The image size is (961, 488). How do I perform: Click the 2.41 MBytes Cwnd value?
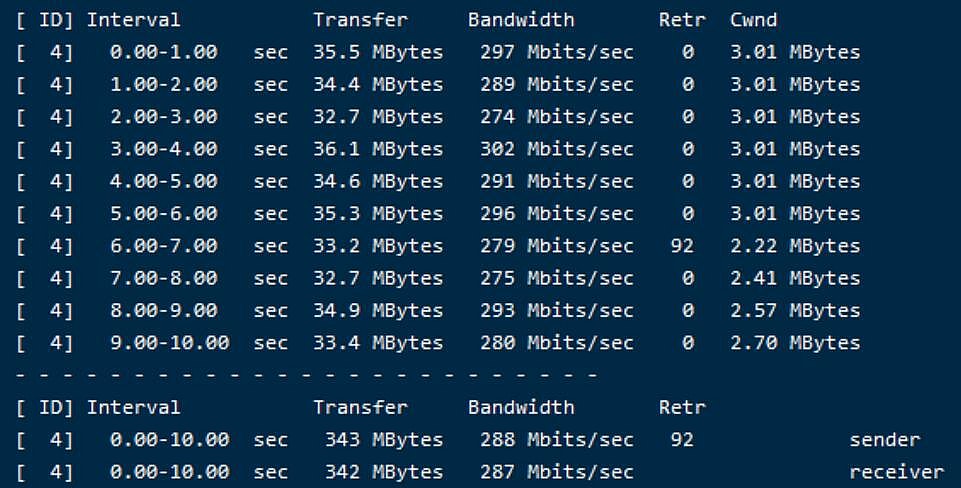pyautogui.click(x=795, y=279)
